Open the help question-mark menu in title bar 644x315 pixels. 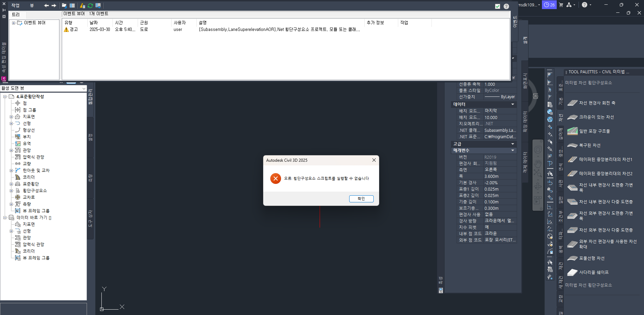pyautogui.click(x=587, y=5)
